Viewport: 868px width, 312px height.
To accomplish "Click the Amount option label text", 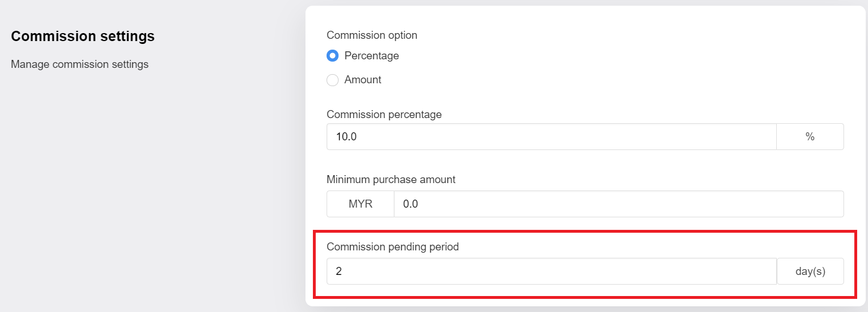I will [x=363, y=80].
